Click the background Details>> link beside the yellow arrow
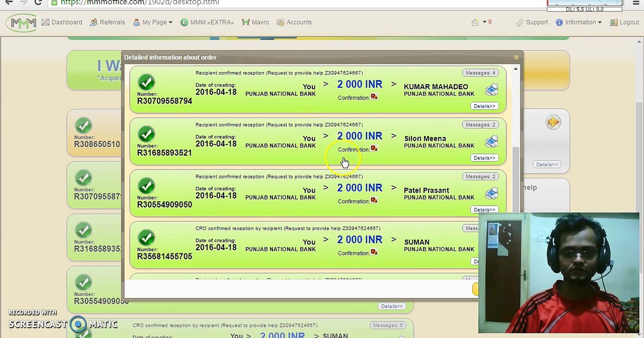Screen dimensions: 644x338 tap(547, 164)
